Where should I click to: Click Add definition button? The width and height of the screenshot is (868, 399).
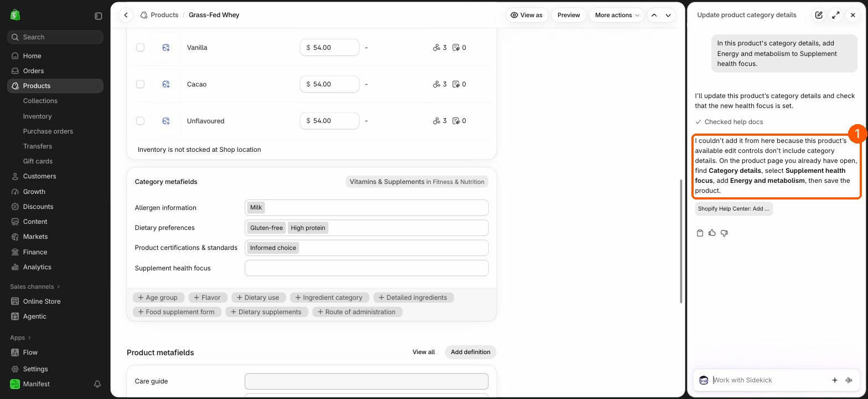471,352
